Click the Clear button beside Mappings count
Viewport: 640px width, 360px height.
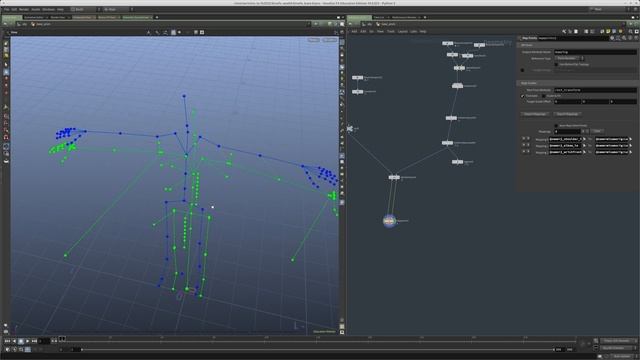(597, 131)
